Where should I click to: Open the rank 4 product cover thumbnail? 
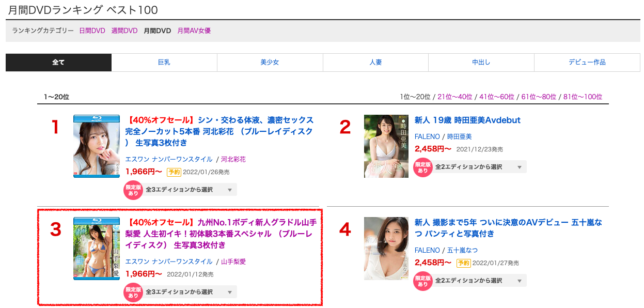pyautogui.click(x=386, y=249)
